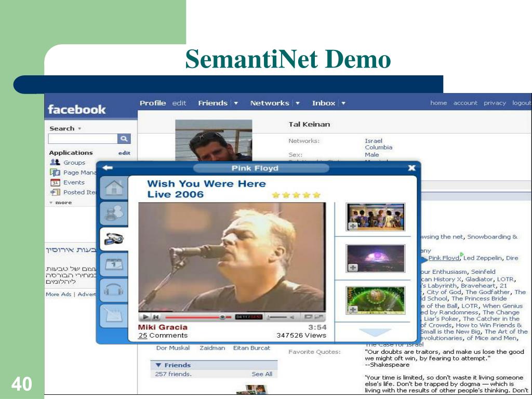Click See All friends link
Viewport: 532px width, 399px height.
[262, 374]
